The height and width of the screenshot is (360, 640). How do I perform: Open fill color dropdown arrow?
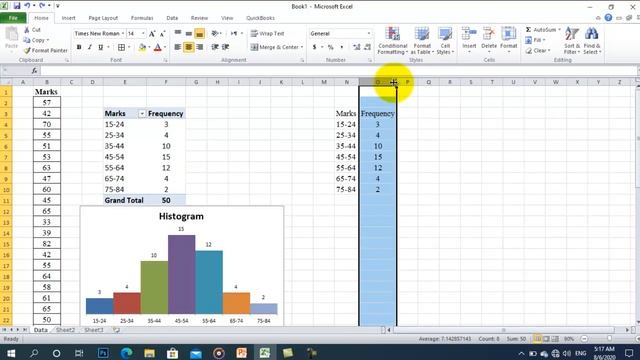[x=149, y=47]
